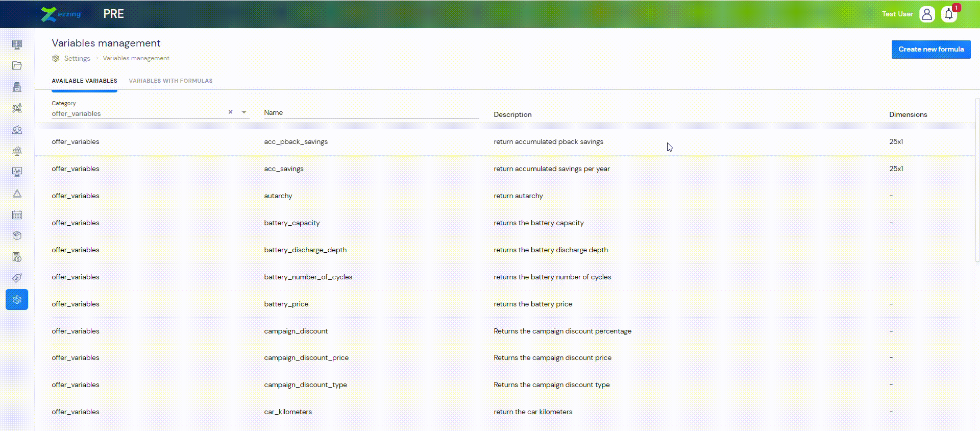This screenshot has height=431, width=980.
Task: Click description 'return the car kilometers'
Action: pos(533,412)
